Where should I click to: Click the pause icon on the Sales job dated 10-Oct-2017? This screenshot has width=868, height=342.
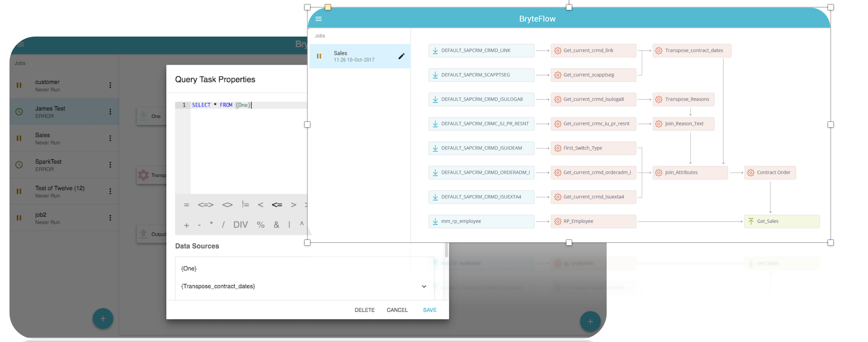click(319, 56)
